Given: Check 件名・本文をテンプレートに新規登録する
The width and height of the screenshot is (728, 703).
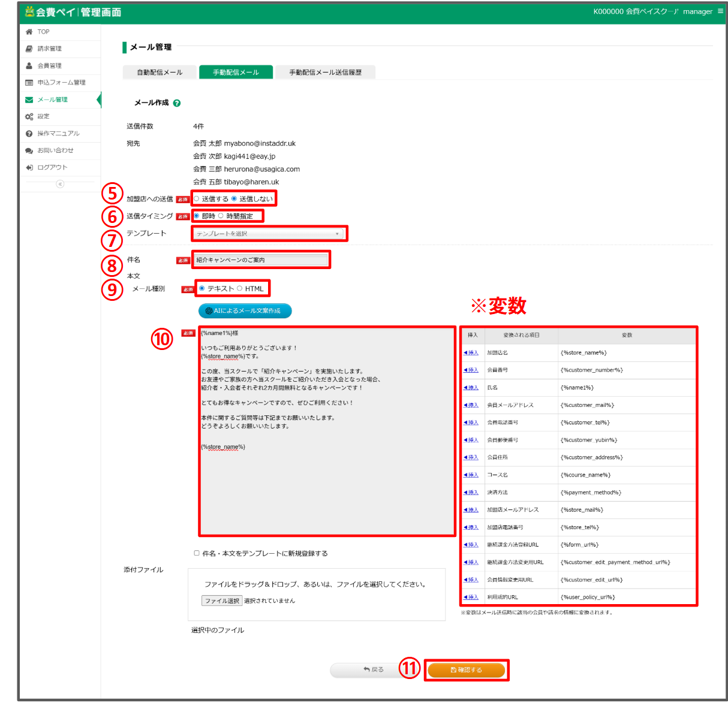Looking at the screenshot, I should [197, 553].
